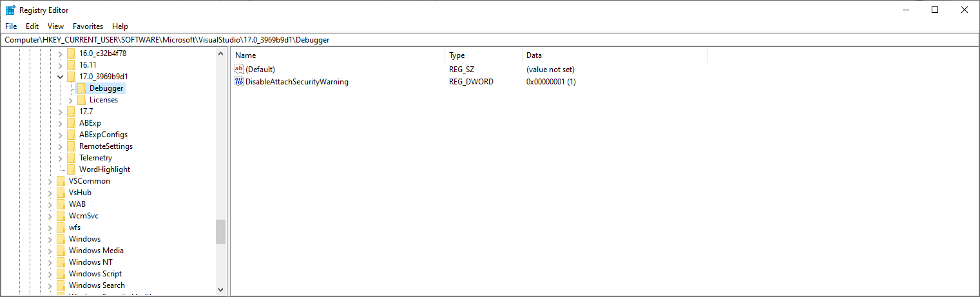This screenshot has height=297, width=980.
Task: Open the File menu
Action: point(11,26)
